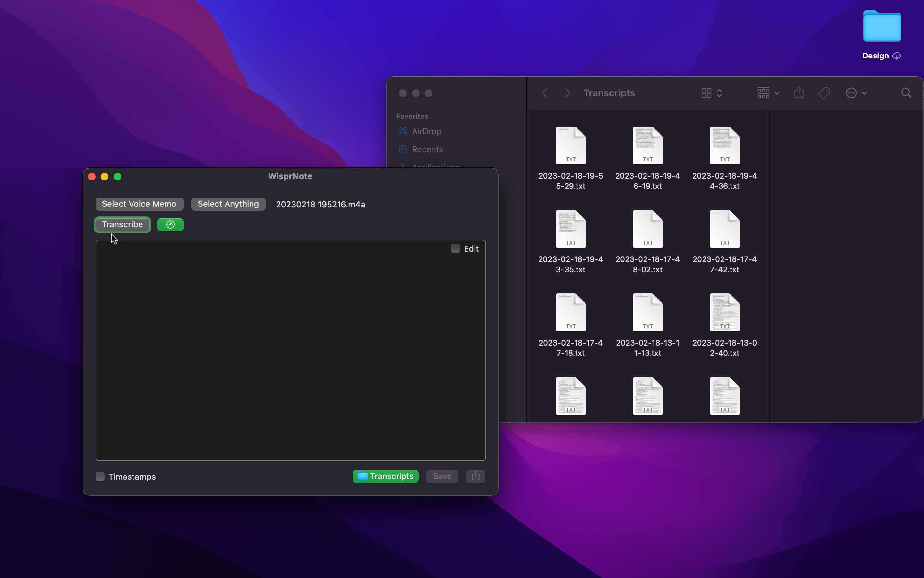Click the green gauge icon button
The width and height of the screenshot is (924, 578).
(x=170, y=225)
